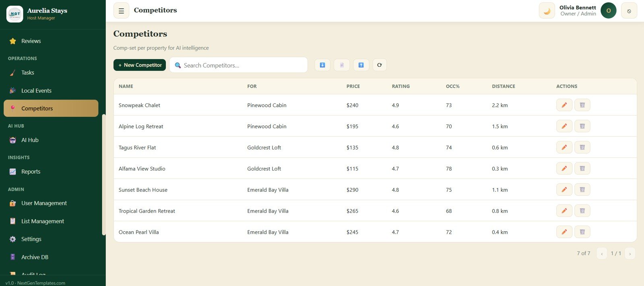This screenshot has height=286, width=644.
Task: Click Olivia Bennett's avatar circle
Action: 609,10
